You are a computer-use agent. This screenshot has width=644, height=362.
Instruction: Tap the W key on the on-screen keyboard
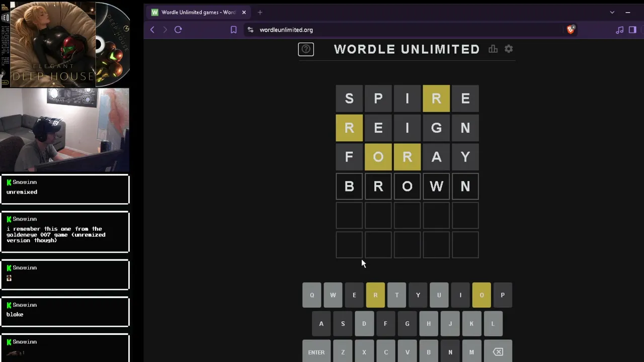pos(333,295)
